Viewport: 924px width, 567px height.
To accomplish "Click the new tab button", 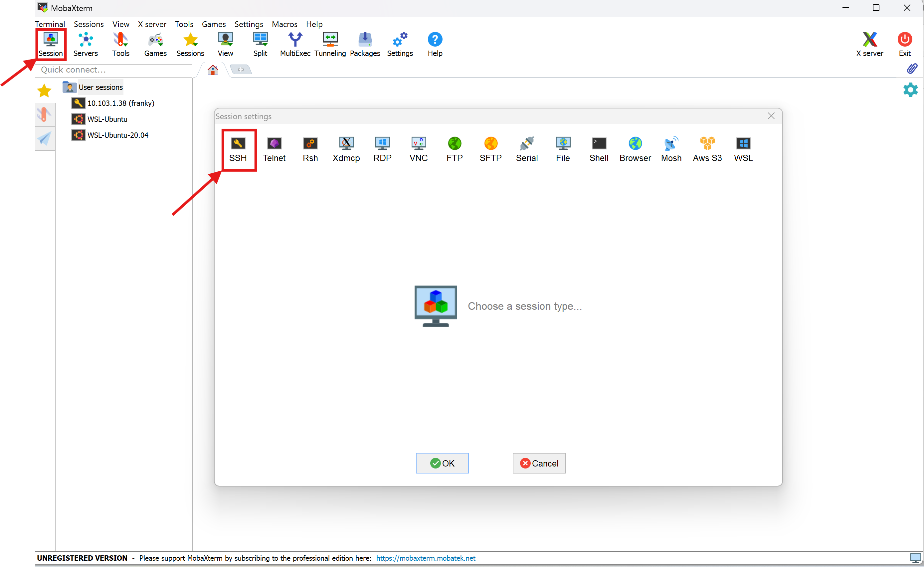I will click(241, 69).
